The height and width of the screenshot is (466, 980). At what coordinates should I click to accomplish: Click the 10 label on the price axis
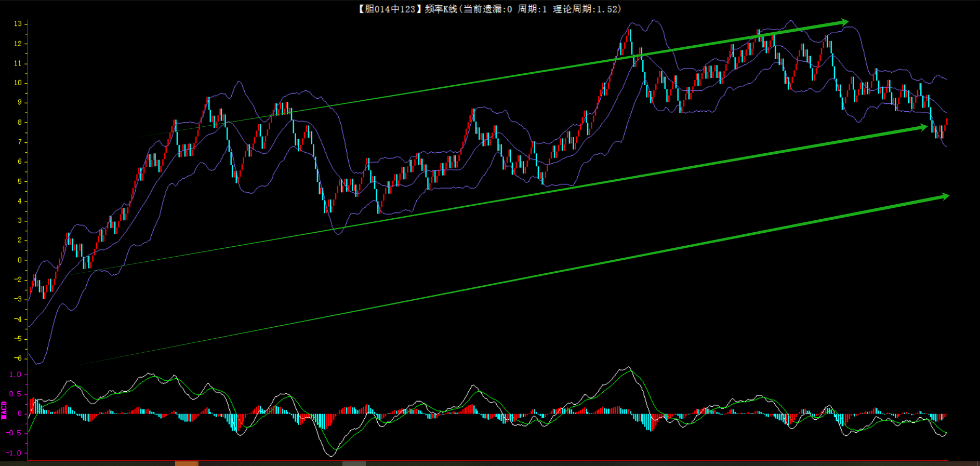tap(18, 83)
